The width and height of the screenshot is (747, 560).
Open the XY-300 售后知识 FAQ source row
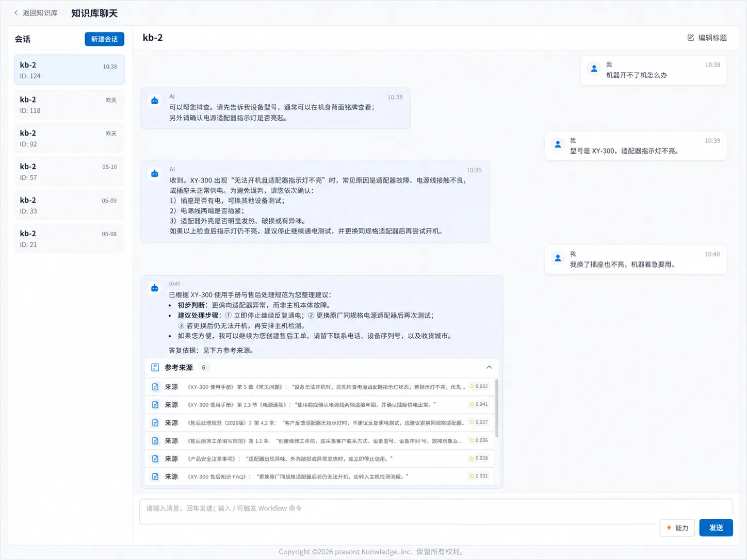coord(320,476)
